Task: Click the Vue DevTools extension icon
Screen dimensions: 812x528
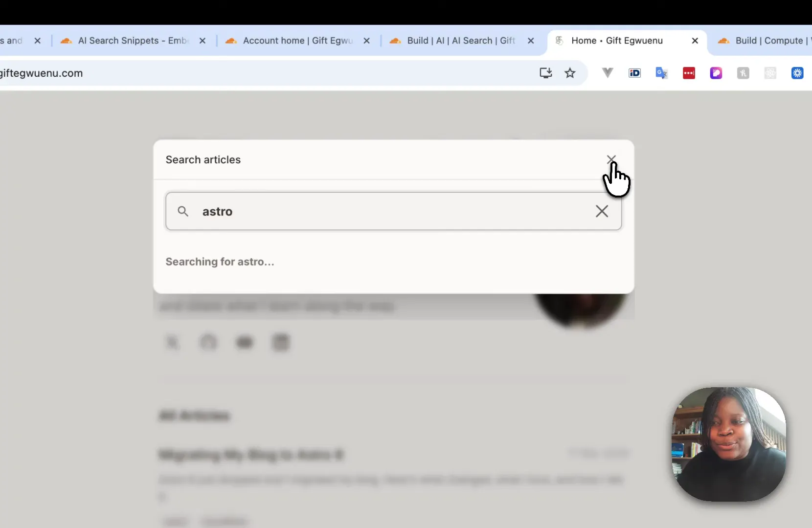Action: pos(608,73)
